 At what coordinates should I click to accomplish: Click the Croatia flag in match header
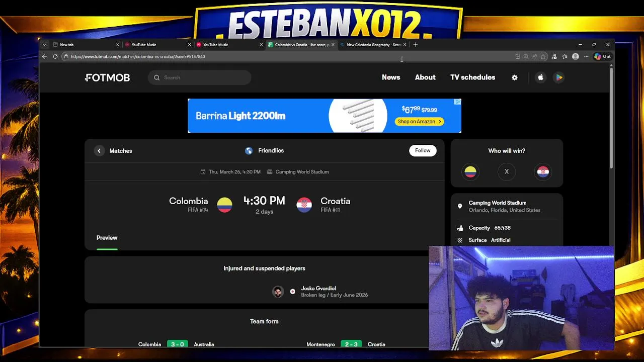coord(304,205)
